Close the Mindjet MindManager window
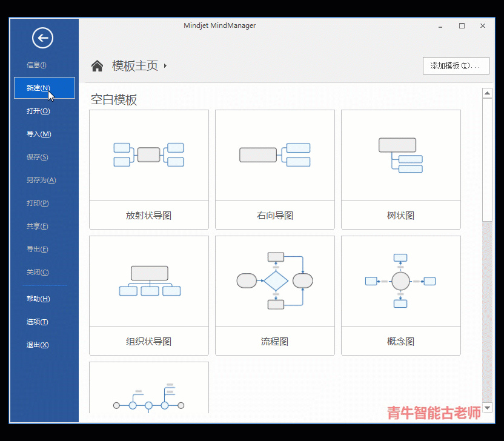 click(x=483, y=25)
